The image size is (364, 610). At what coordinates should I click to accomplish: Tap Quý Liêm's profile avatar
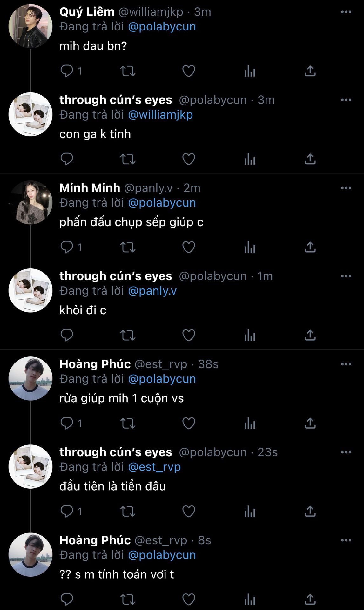coord(30,26)
